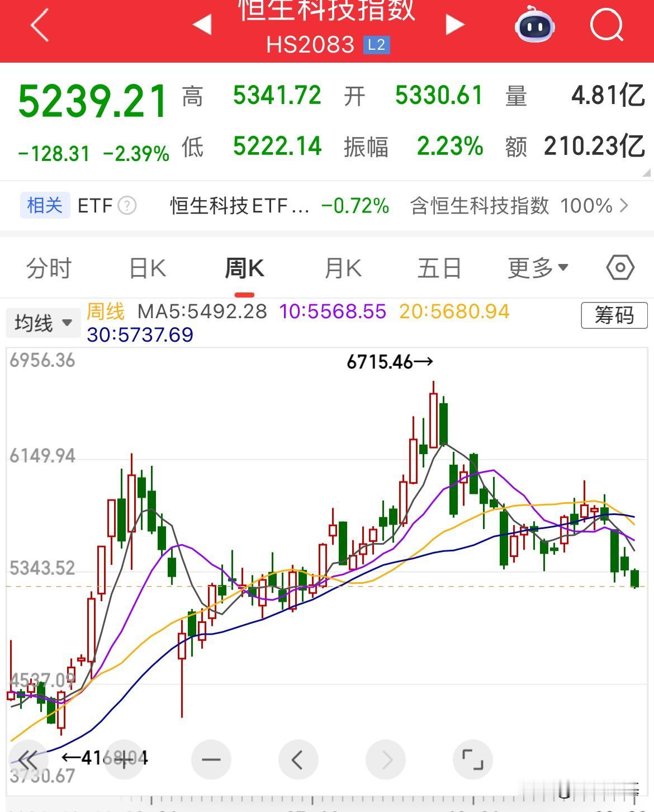Switch to the 月K monthly chart tab

343,268
